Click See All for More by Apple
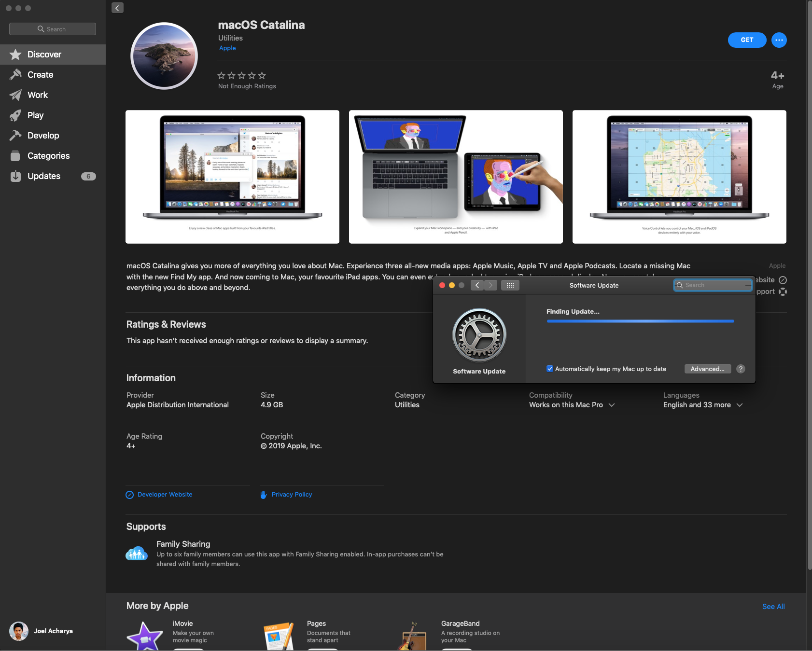Viewport: 812px width, 651px height. pos(773,607)
